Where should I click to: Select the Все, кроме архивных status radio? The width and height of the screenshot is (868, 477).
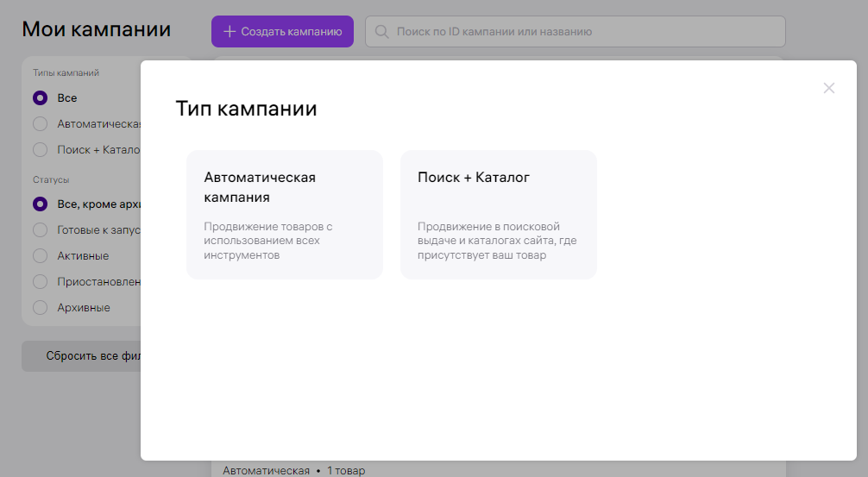tap(40, 204)
